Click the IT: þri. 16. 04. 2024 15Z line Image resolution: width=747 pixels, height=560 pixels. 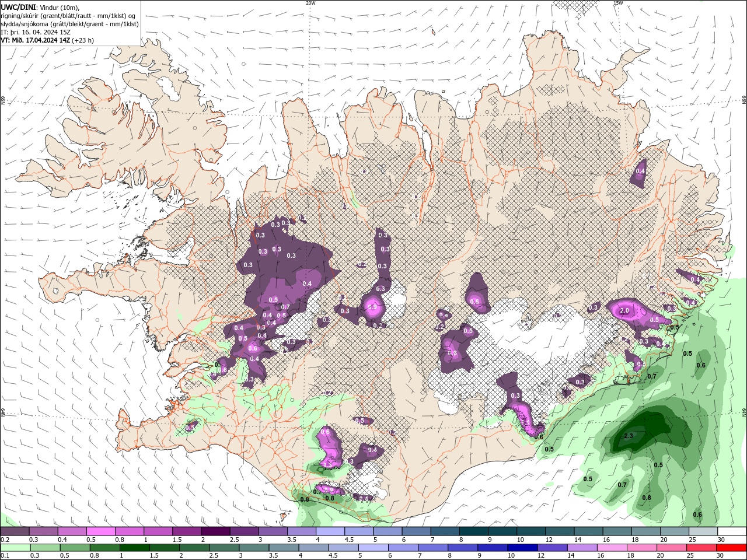point(36,32)
